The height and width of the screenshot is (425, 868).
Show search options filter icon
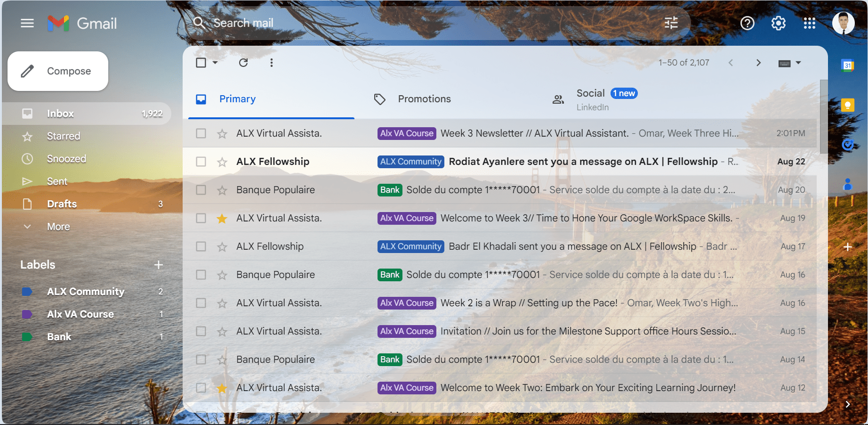tap(671, 23)
